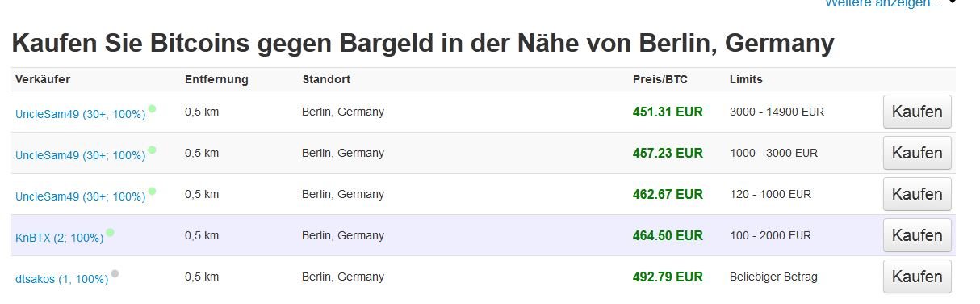
Task: Open UncleSam49 profile with limits 120 - 1000 EUR
Action: (80, 196)
